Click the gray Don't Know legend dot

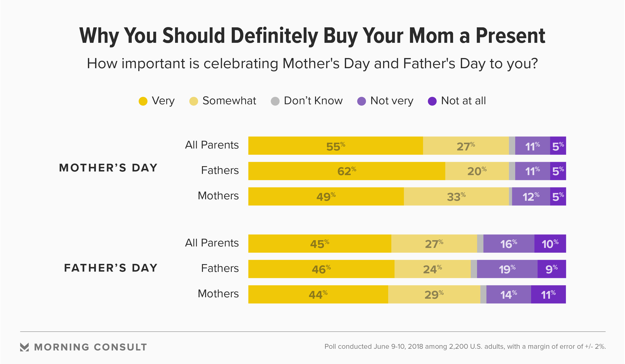[275, 101]
